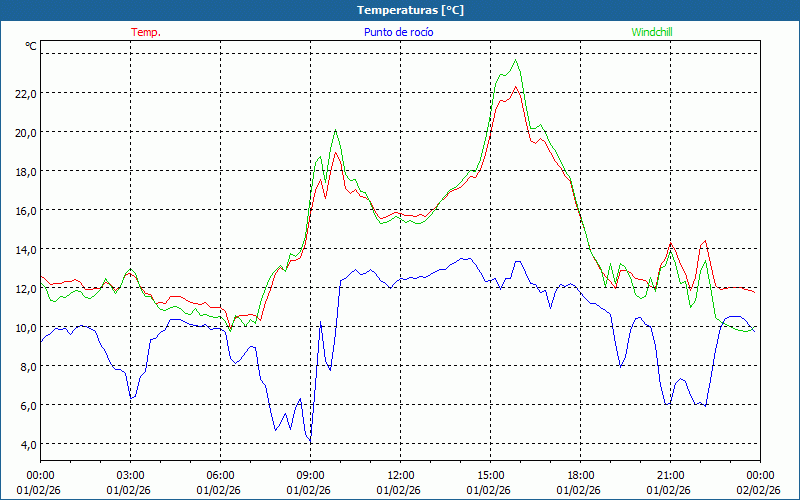The height and width of the screenshot is (500, 800).
Task: Select the 12:00 time axis label
Action: coord(400,475)
